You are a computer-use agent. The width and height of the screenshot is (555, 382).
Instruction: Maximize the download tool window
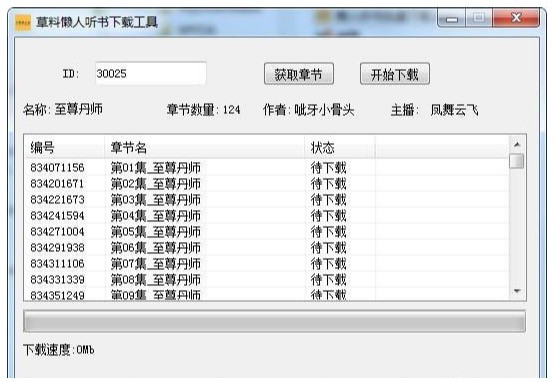point(479,18)
